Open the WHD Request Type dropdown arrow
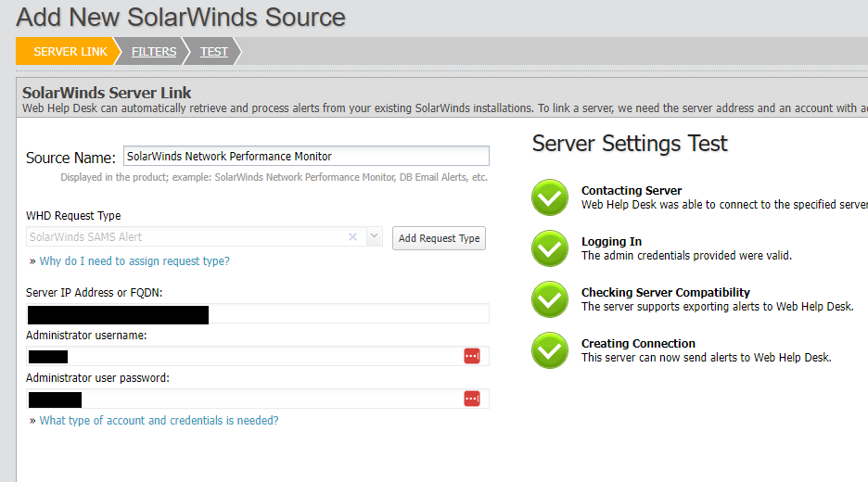The height and width of the screenshot is (482, 868). click(x=375, y=236)
